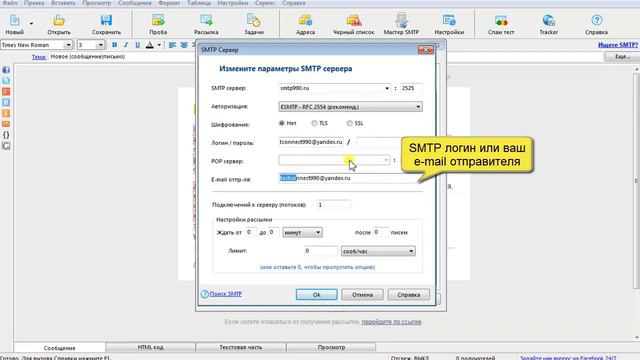Send a test via Проба icon
640x360 pixels.
158,24
